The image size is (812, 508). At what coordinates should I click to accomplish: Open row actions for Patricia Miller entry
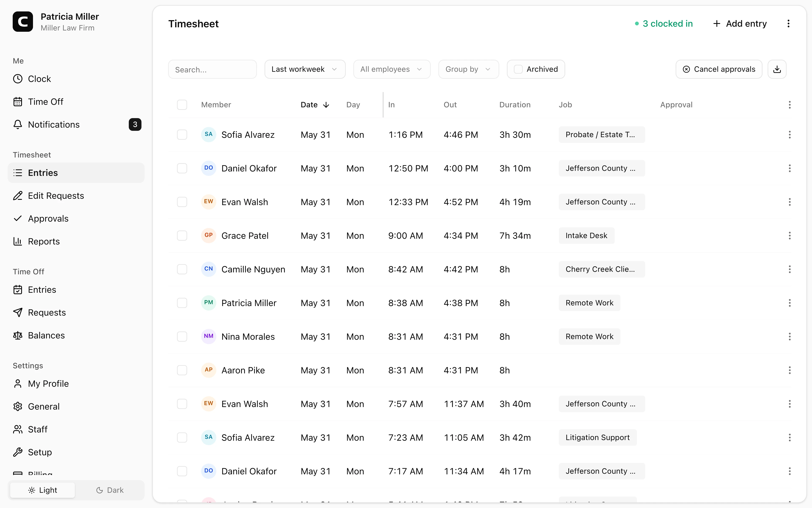pyautogui.click(x=790, y=303)
